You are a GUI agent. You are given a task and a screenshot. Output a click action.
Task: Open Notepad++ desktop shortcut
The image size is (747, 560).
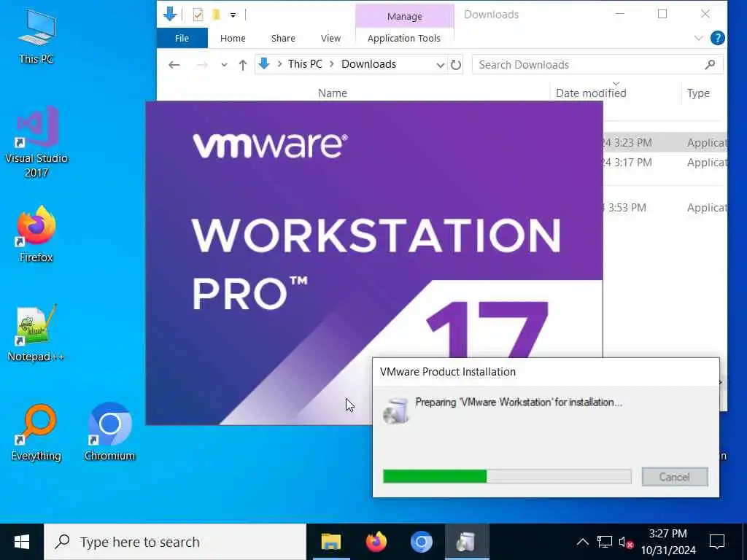coord(36,333)
